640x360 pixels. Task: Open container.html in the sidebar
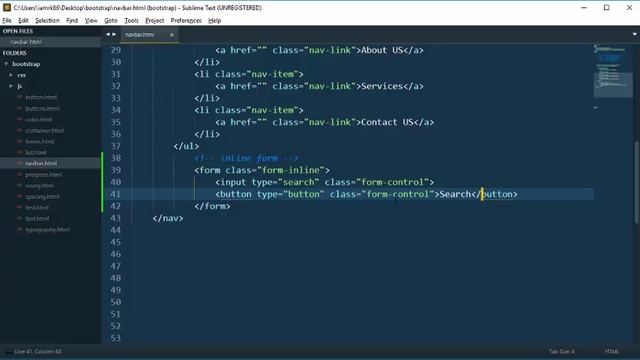44,131
